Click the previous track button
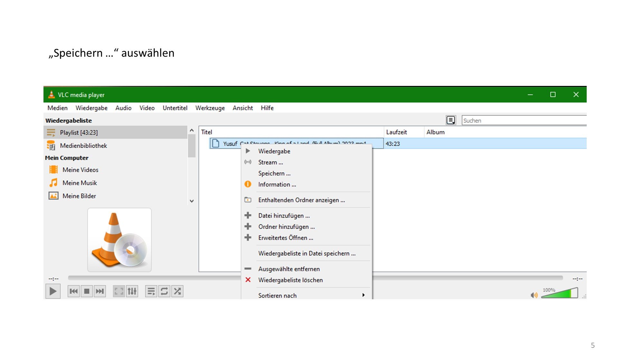The height and width of the screenshot is (362, 644). (x=73, y=292)
